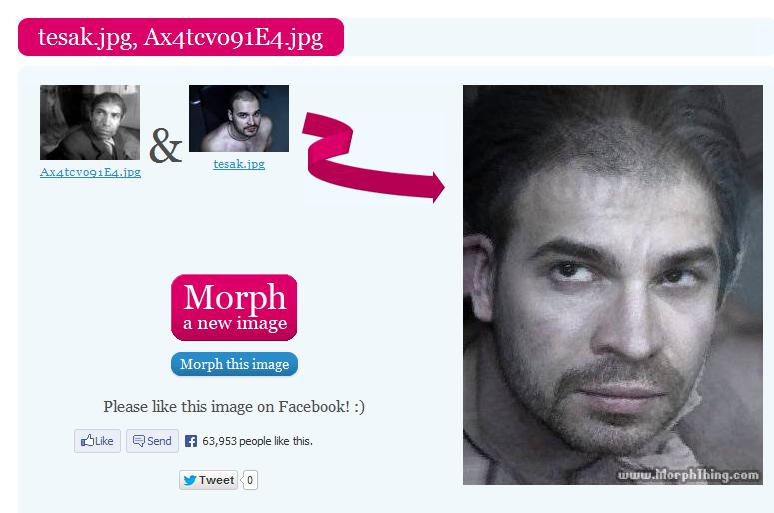Start with Morph a new image button
The height and width of the screenshot is (513, 774).
(234, 307)
